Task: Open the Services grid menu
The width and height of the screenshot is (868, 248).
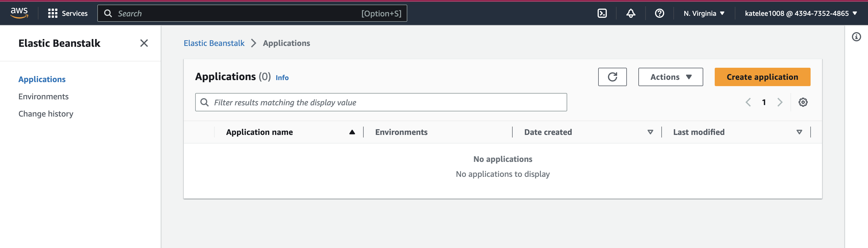Action: [53, 13]
